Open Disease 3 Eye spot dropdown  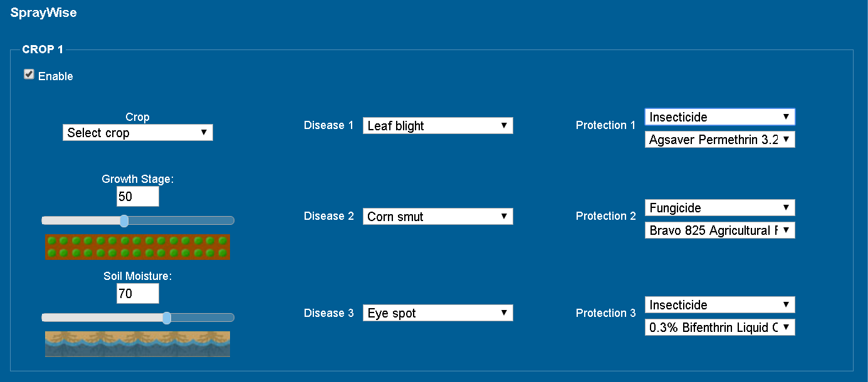click(437, 313)
